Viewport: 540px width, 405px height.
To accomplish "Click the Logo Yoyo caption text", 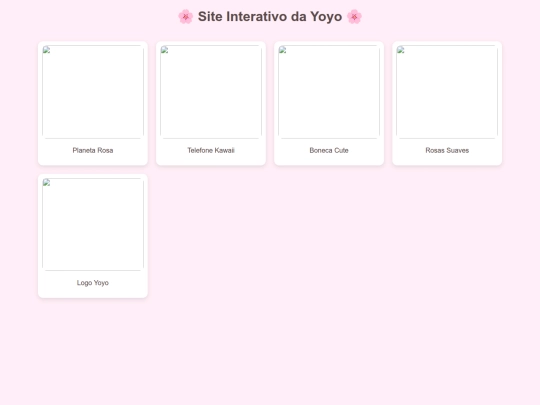I will (x=93, y=283).
